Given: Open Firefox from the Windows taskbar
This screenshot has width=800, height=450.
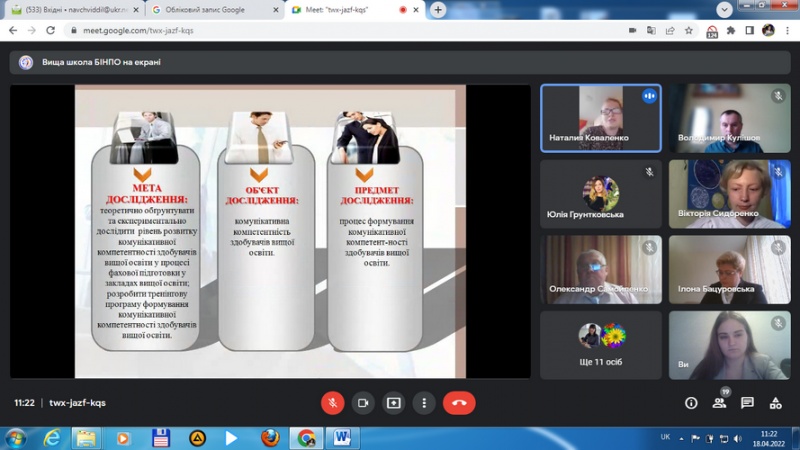Looking at the screenshot, I should (x=269, y=438).
